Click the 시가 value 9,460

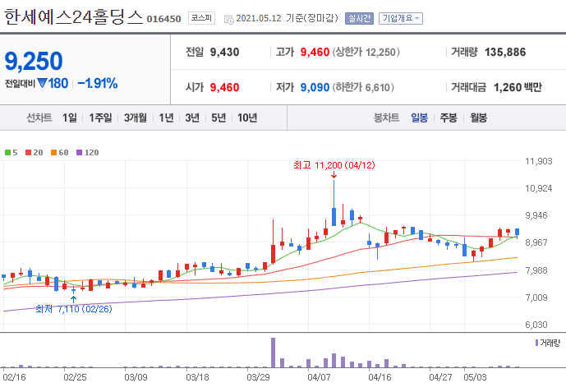[x=224, y=87]
